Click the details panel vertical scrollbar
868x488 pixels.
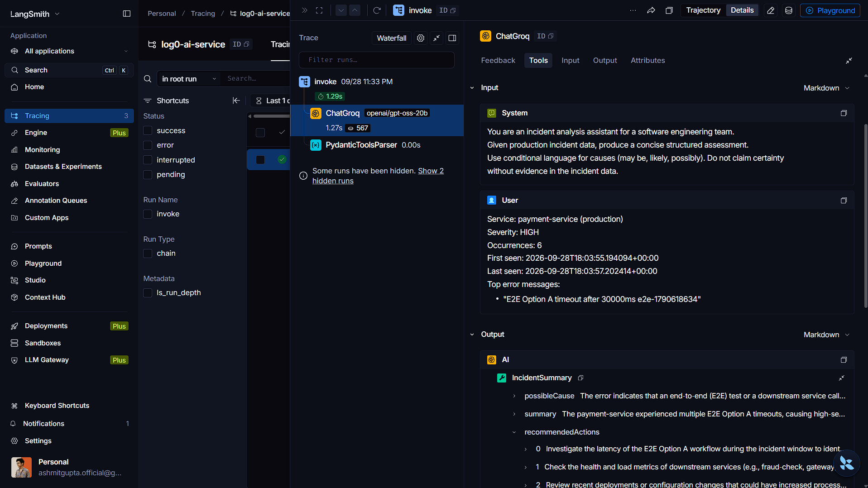(x=865, y=215)
